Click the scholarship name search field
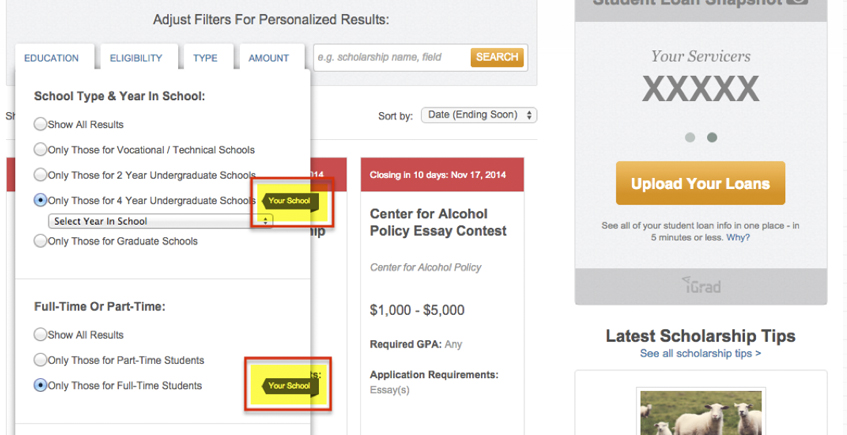This screenshot has height=435, width=847. [390, 58]
